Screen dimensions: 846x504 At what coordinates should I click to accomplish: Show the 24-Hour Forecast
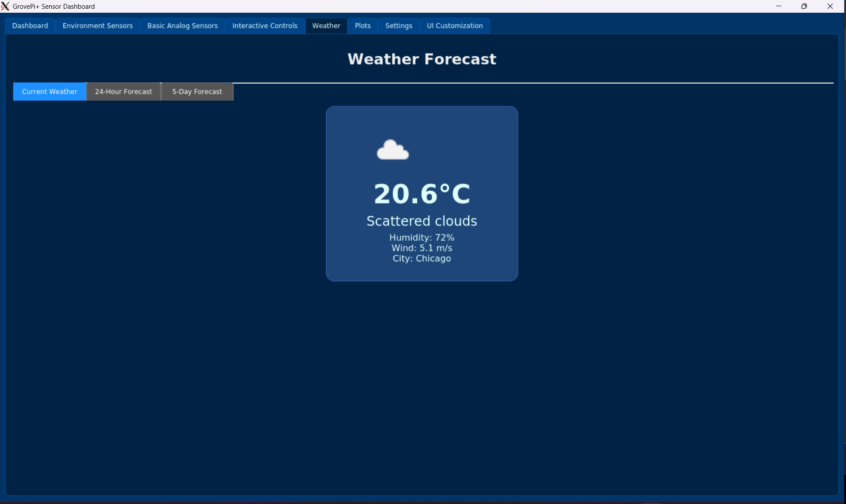[x=124, y=91]
